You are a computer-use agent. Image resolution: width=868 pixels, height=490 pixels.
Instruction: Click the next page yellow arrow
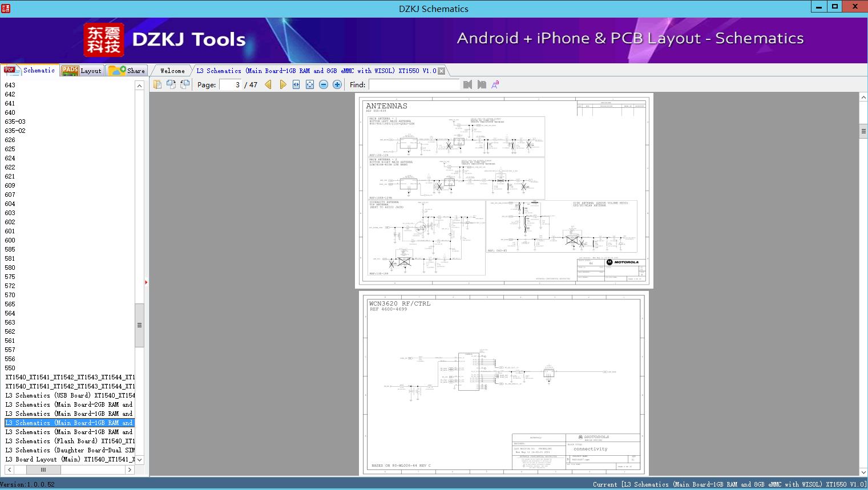pos(283,84)
